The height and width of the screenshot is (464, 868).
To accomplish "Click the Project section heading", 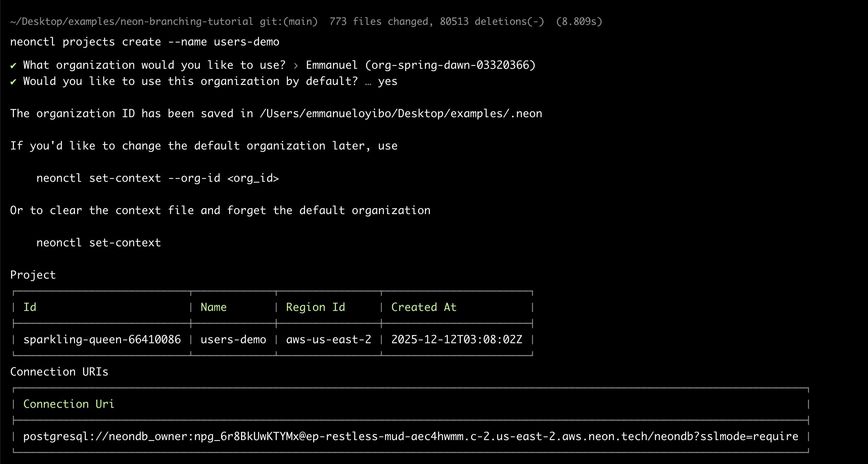I will [x=33, y=275].
